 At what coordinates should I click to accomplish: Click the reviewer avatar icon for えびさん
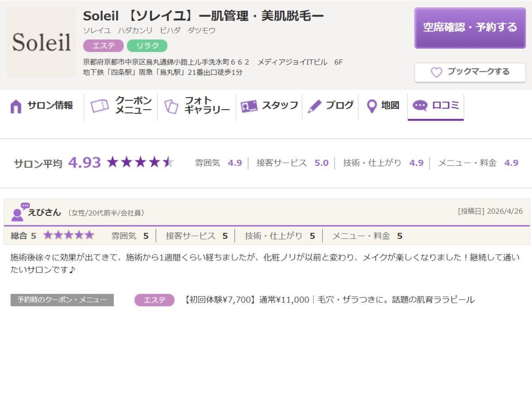coord(20,212)
